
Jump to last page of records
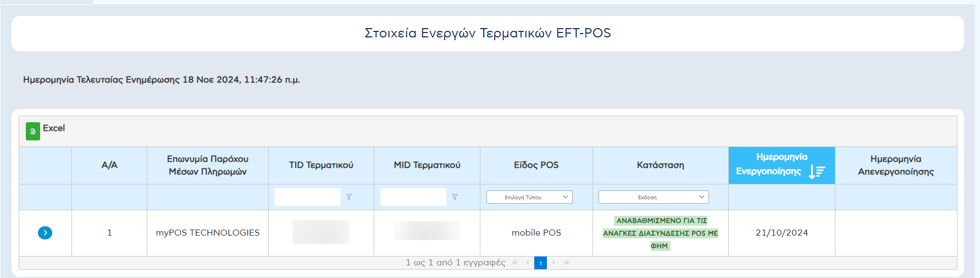(x=566, y=263)
